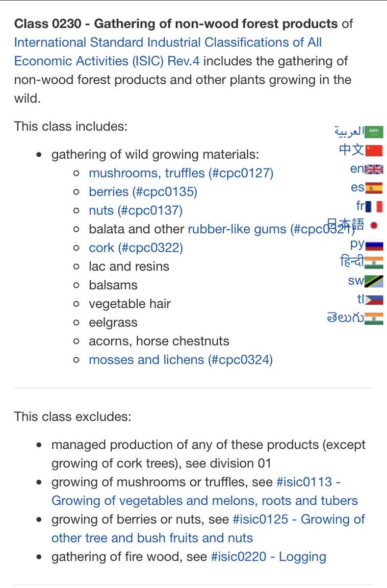Open #isic0125 tree and bush fruits link

208,529
